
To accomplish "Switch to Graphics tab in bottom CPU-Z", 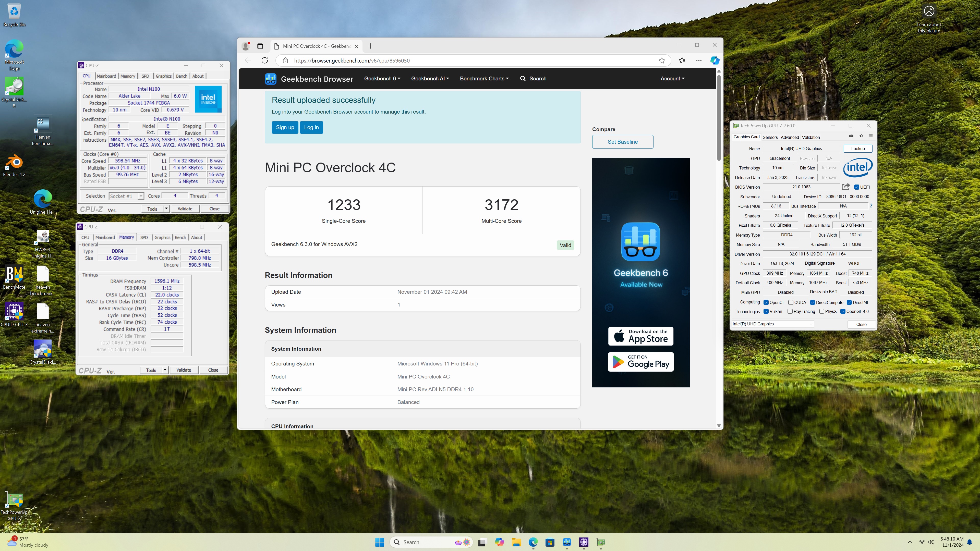I will tap(162, 237).
